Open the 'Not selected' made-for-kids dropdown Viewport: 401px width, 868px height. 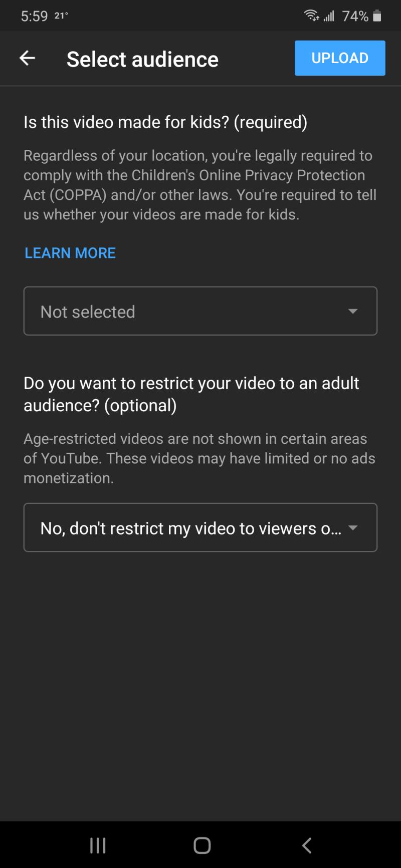point(200,311)
